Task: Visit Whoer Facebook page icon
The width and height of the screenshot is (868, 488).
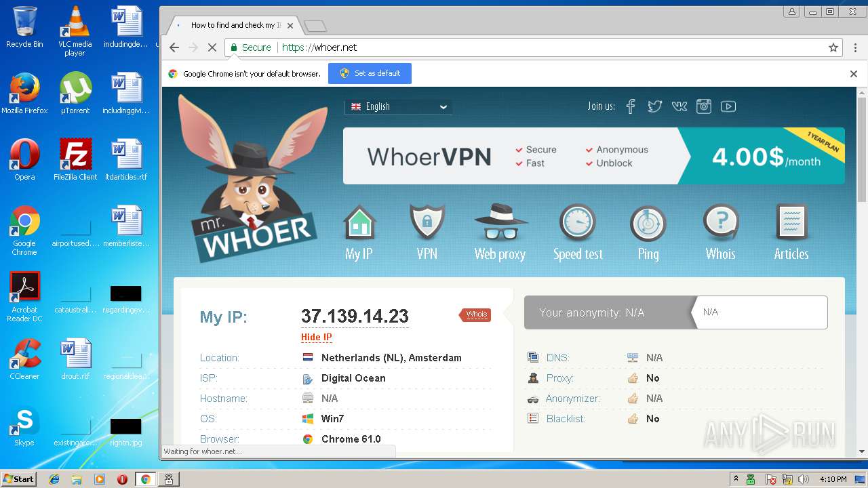Action: (x=631, y=106)
